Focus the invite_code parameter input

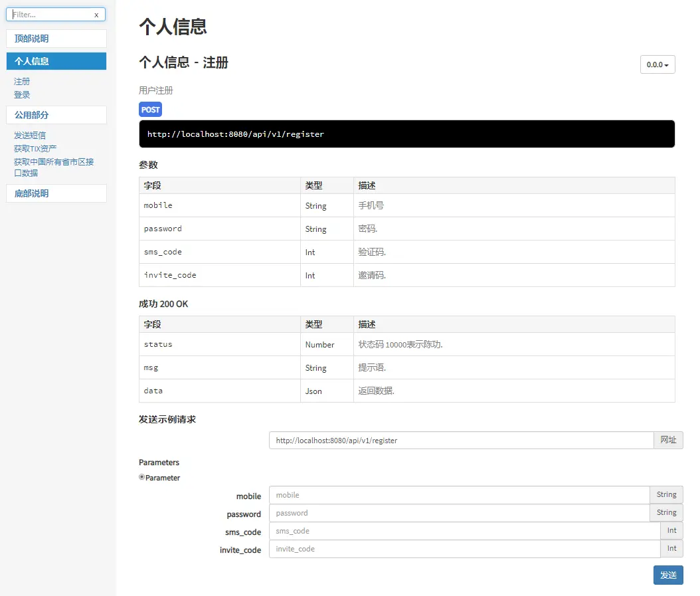(x=465, y=549)
